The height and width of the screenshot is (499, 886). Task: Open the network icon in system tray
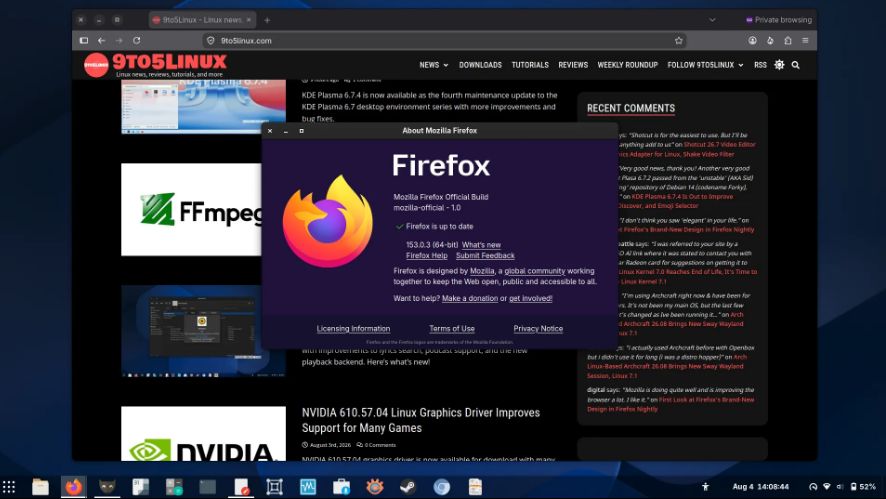point(827,487)
